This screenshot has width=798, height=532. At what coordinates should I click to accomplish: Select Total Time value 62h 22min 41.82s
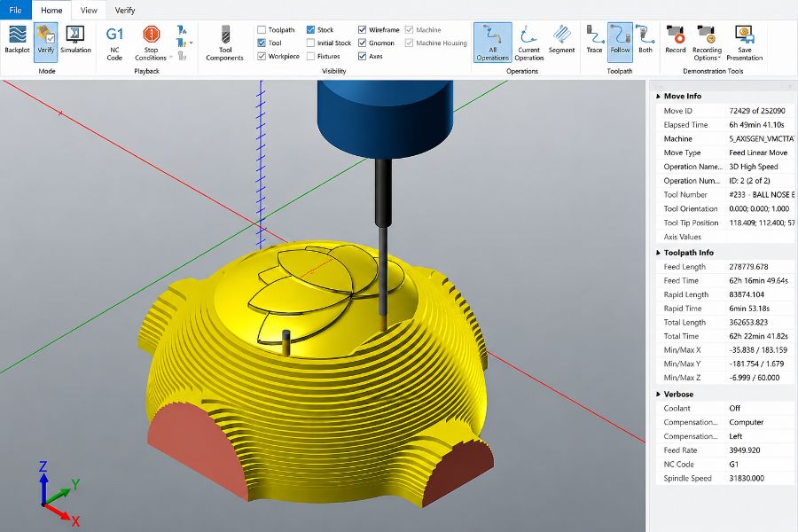[758, 336]
